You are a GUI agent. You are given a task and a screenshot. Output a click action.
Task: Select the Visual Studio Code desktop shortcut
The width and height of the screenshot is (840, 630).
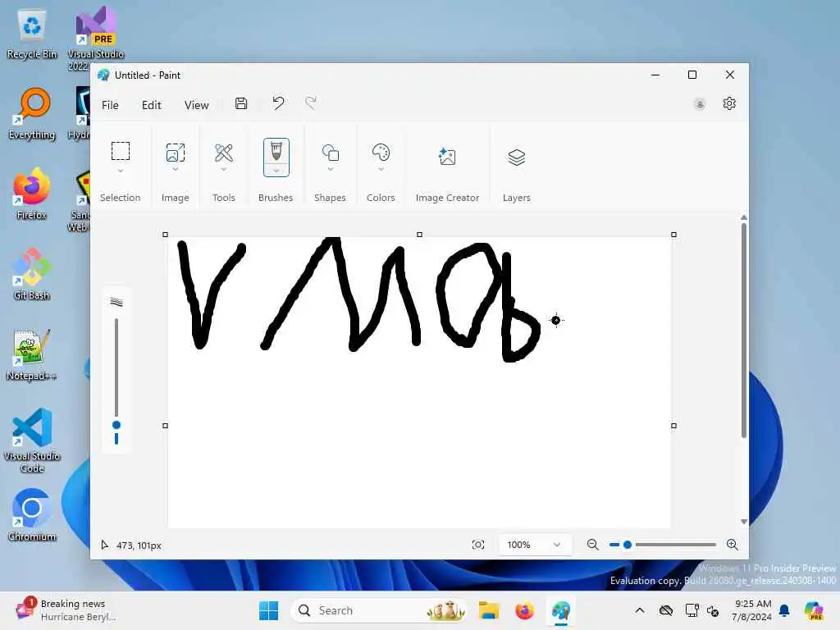(32, 441)
